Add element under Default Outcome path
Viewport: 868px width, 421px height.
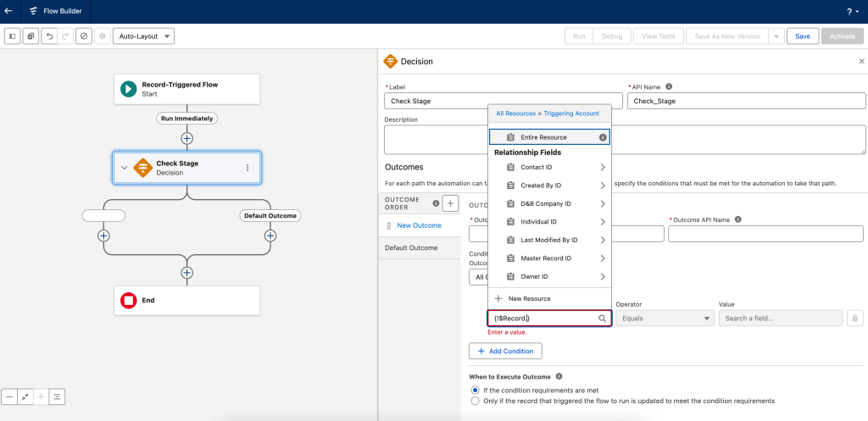pyautogui.click(x=270, y=235)
